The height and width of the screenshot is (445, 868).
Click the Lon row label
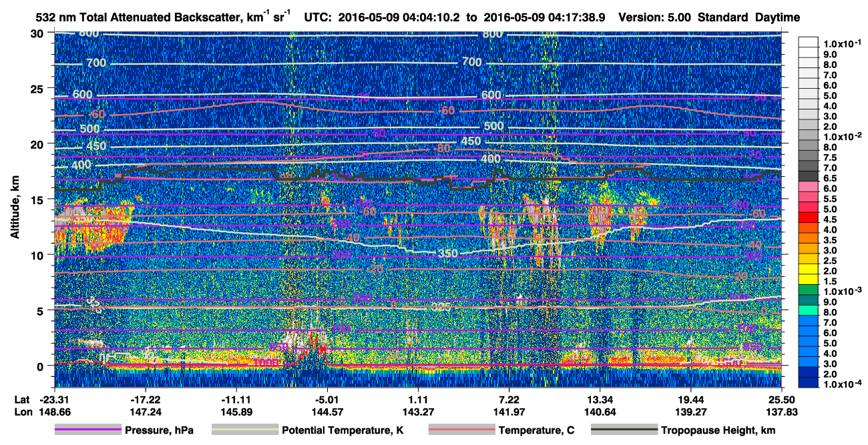[22, 412]
